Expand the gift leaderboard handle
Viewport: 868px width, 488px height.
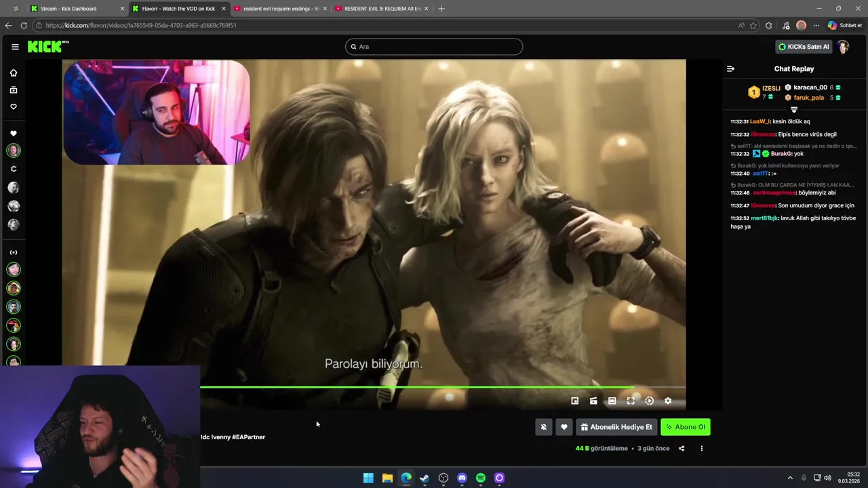pyautogui.click(x=794, y=110)
